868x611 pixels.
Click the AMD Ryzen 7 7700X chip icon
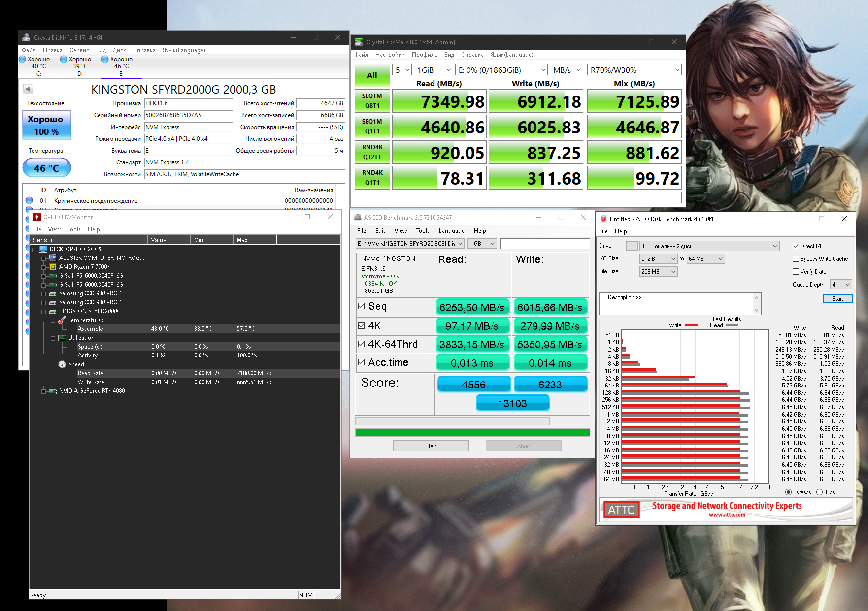(53, 267)
